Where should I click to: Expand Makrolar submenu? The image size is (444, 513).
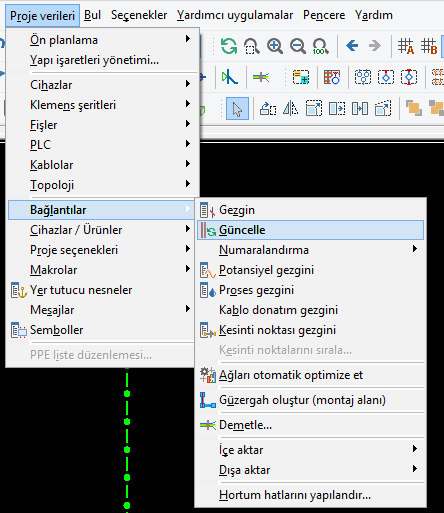[101, 270]
